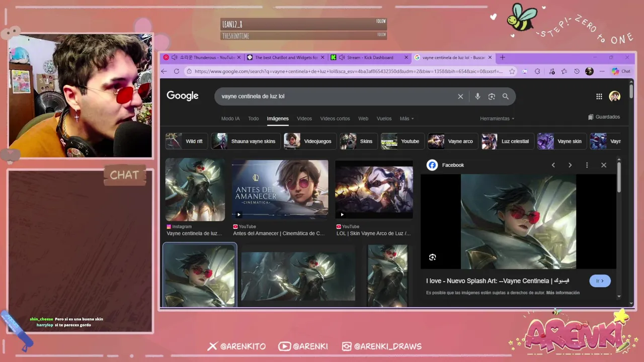Image resolution: width=644 pixels, height=362 pixels.
Task: Open the browser history clock icon
Action: [577, 71]
